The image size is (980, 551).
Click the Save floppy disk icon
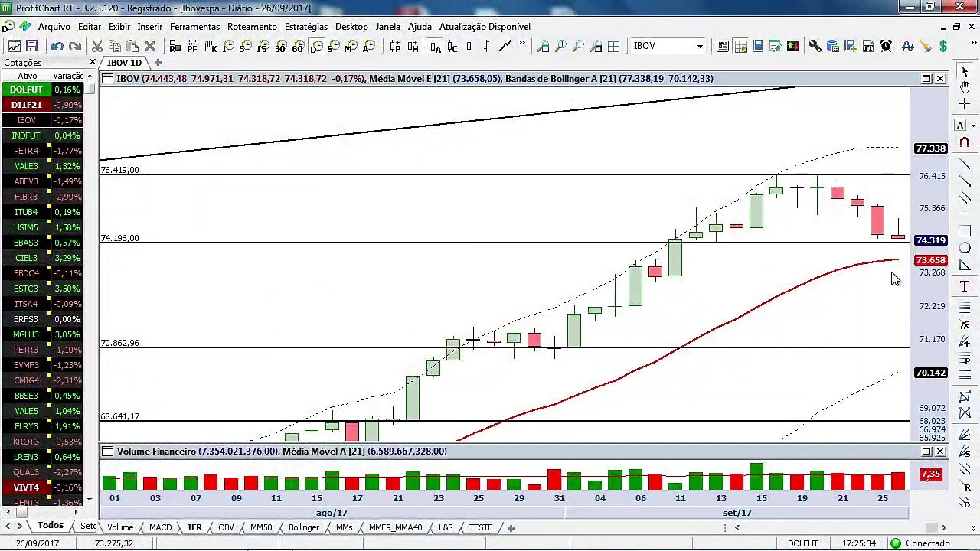tap(32, 47)
